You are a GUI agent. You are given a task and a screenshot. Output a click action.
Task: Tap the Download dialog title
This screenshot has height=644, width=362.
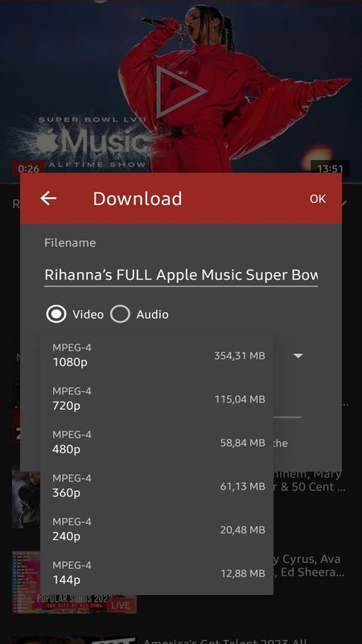[x=137, y=199]
